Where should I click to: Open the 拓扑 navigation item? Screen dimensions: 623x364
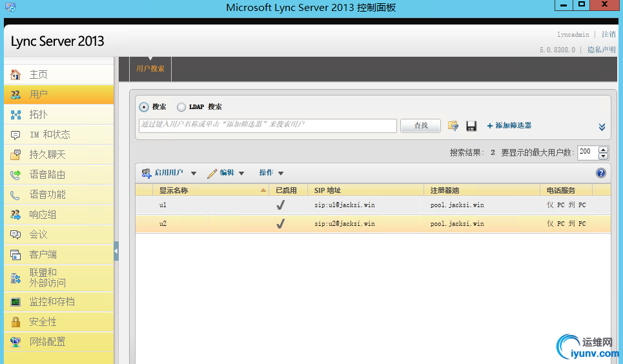59,115
